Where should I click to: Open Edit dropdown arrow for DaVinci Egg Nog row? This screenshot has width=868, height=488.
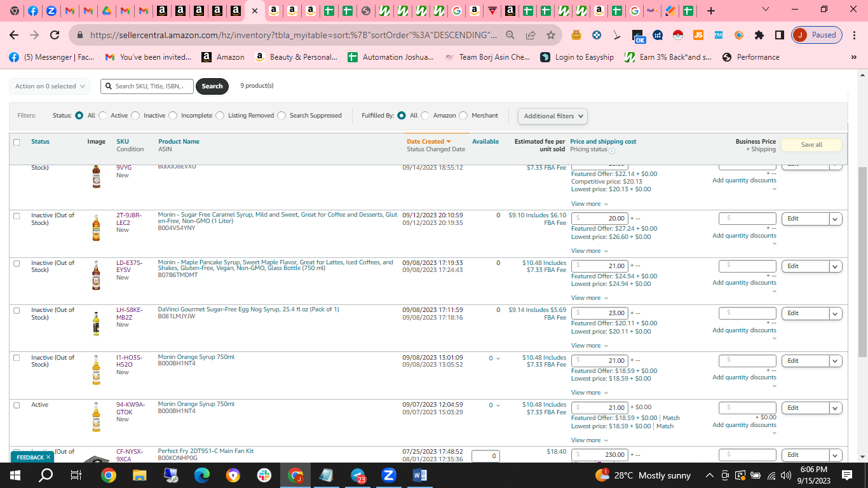pos(836,313)
